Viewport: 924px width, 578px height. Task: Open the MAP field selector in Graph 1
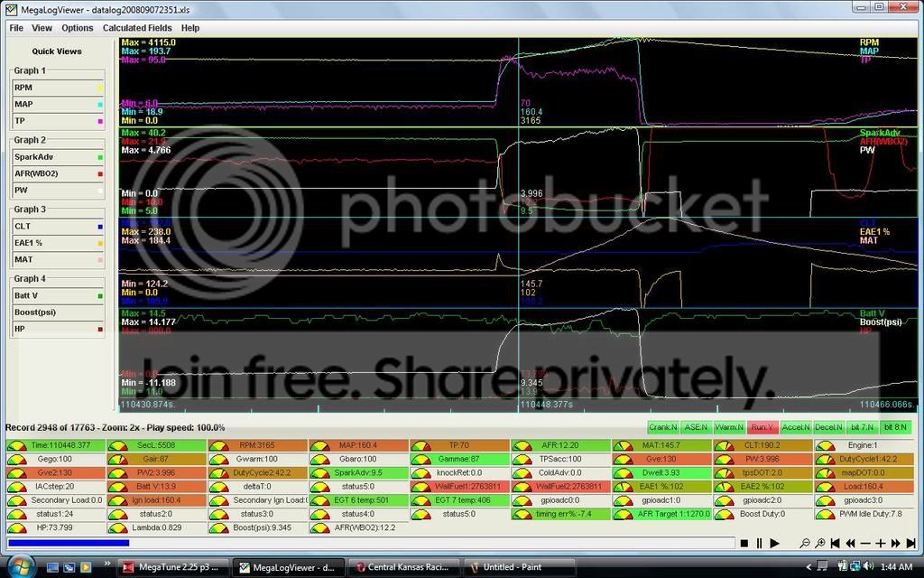[59, 105]
